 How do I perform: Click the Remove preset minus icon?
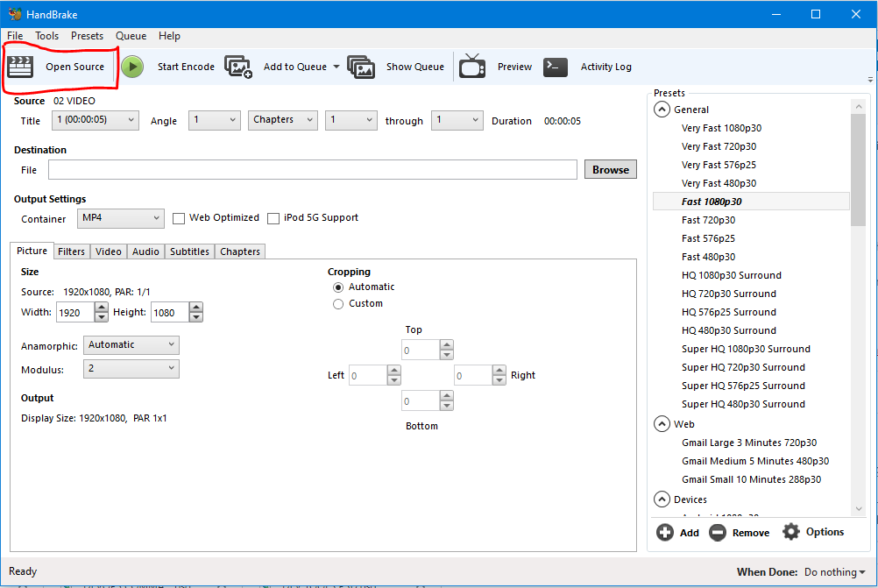click(718, 532)
